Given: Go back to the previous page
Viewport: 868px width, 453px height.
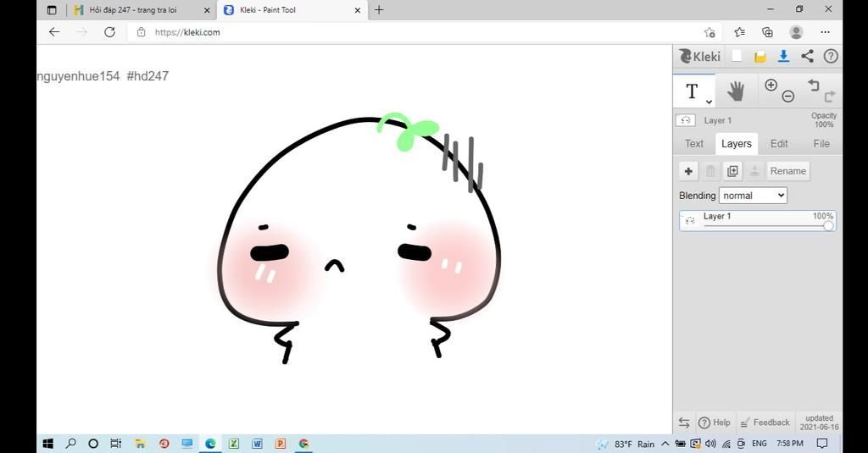Looking at the screenshot, I should pyautogui.click(x=54, y=32).
